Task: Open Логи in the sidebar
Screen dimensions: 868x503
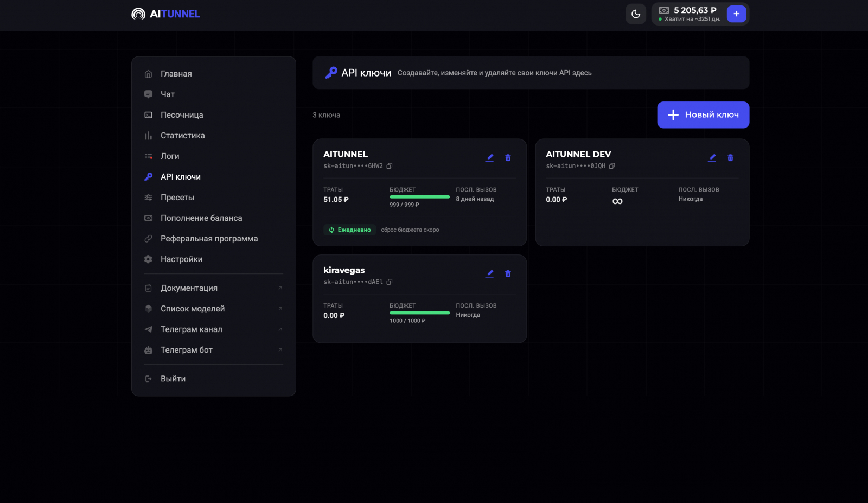Action: pyautogui.click(x=214, y=156)
